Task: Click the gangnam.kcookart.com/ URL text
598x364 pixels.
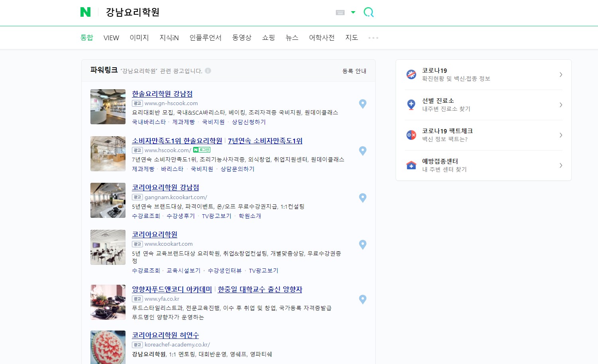Action: [x=176, y=197]
